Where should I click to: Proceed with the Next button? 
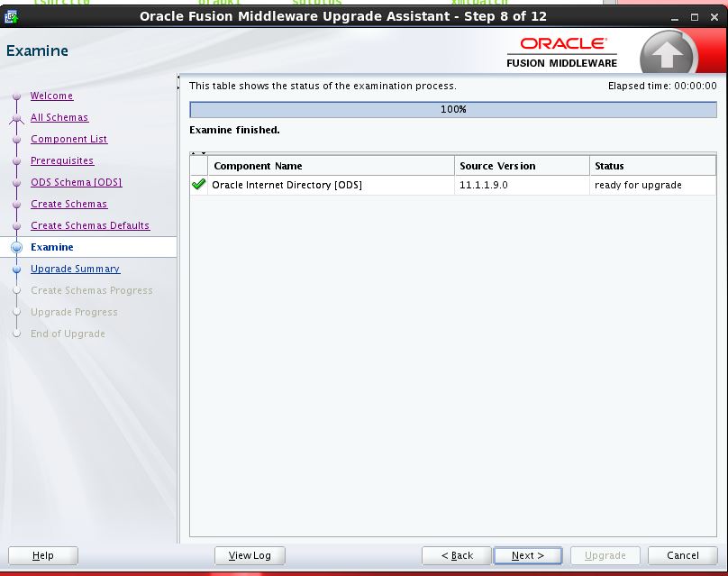point(528,555)
